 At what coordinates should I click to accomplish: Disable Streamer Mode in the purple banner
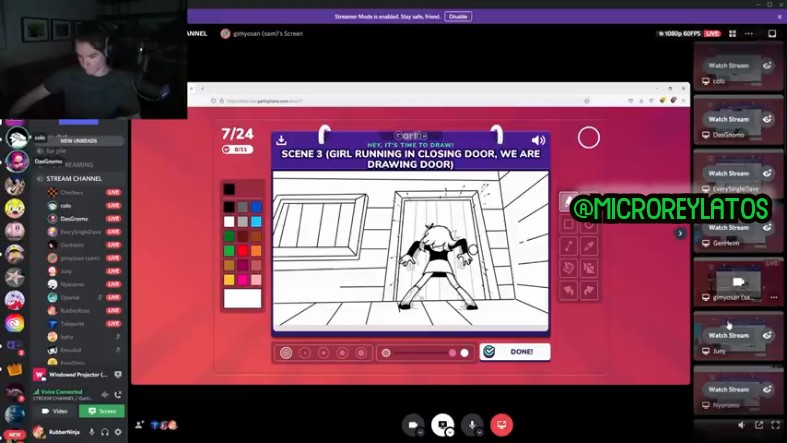(x=458, y=17)
